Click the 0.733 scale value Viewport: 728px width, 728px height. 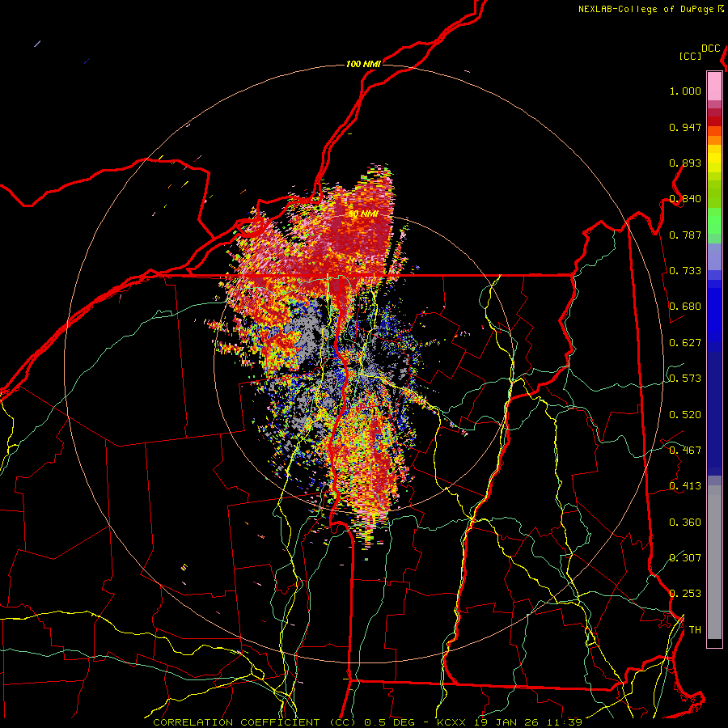(x=685, y=271)
